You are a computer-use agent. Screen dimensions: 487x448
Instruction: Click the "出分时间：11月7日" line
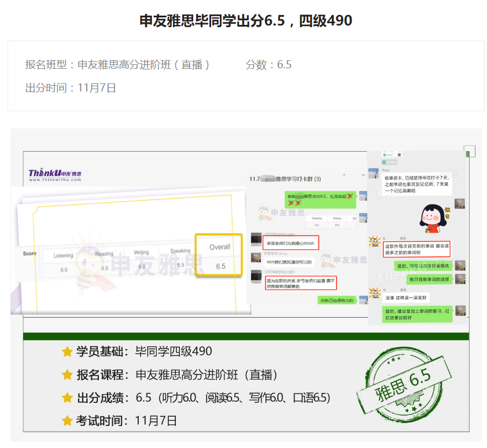click(x=71, y=88)
